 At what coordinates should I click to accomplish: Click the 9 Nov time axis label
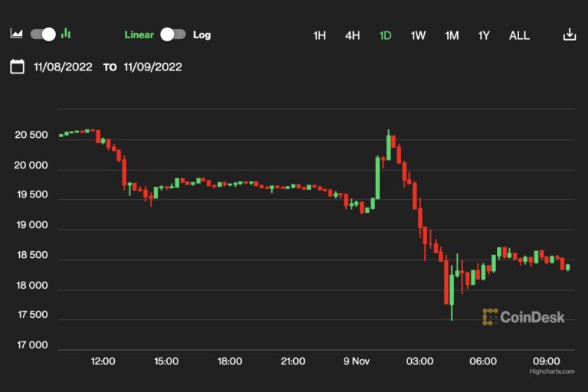pyautogui.click(x=356, y=361)
